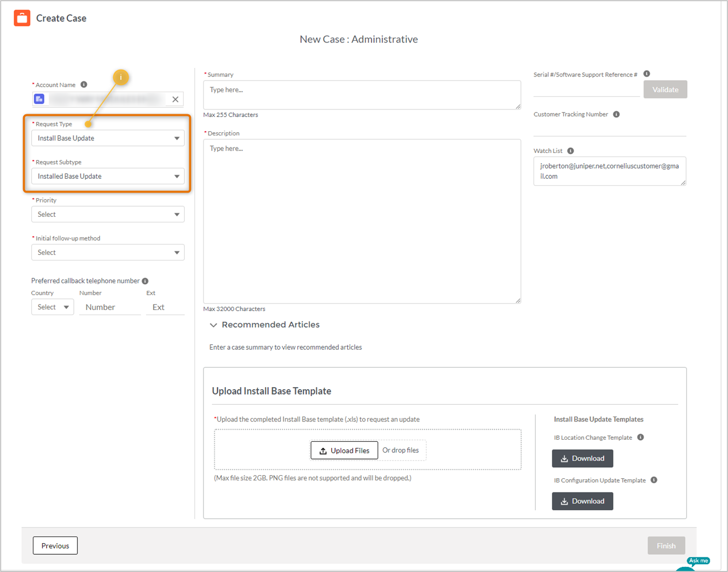This screenshot has height=572, width=728.
Task: Open the Priority dropdown
Action: tap(177, 214)
